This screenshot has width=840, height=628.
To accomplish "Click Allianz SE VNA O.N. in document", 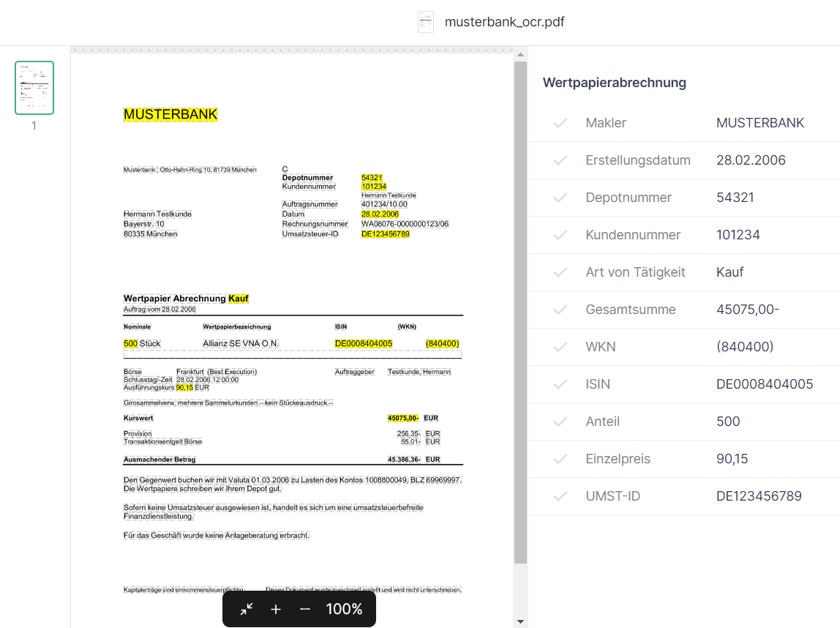I will click(x=241, y=343).
